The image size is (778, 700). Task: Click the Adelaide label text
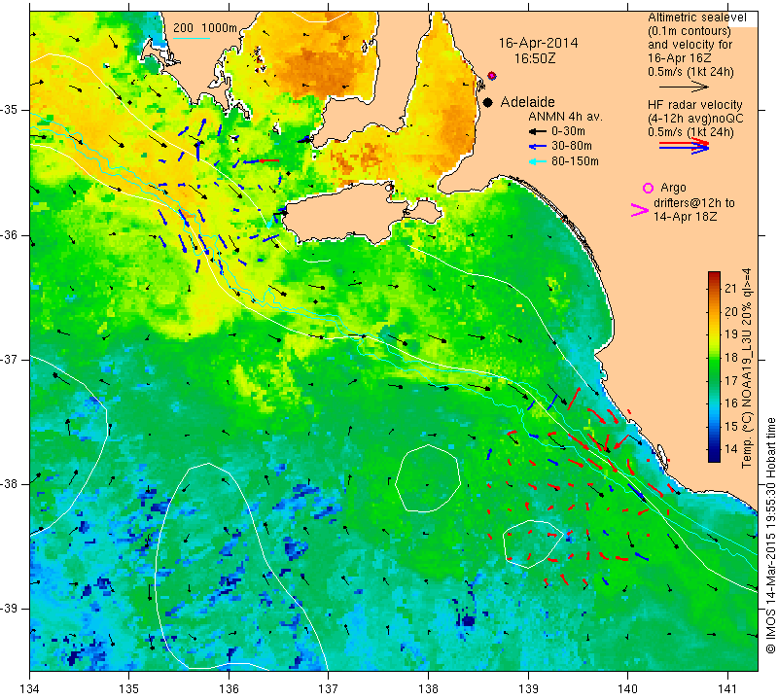527,102
